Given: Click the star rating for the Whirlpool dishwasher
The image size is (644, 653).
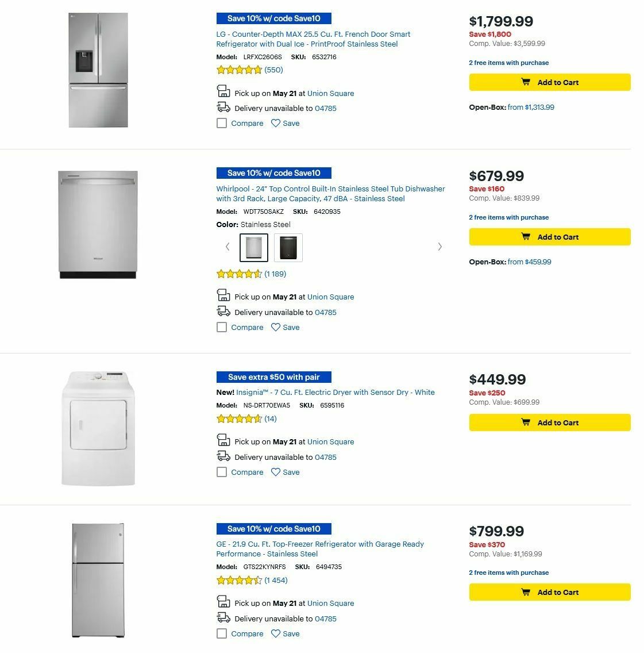Looking at the screenshot, I should tap(240, 274).
